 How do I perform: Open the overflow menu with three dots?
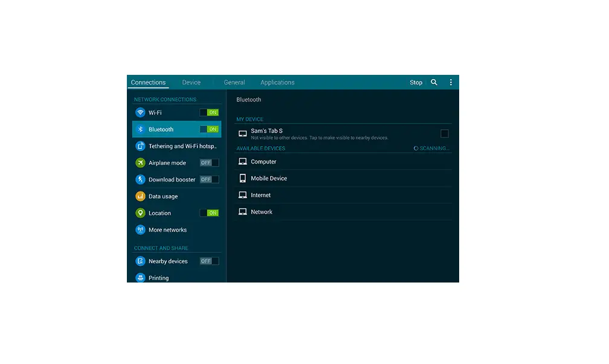click(451, 82)
